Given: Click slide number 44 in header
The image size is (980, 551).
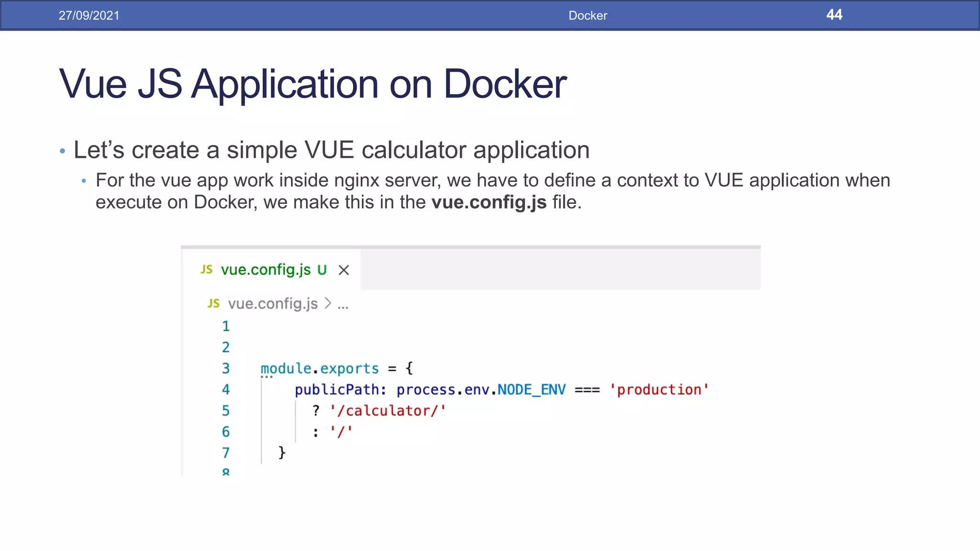Looking at the screenshot, I should [834, 15].
